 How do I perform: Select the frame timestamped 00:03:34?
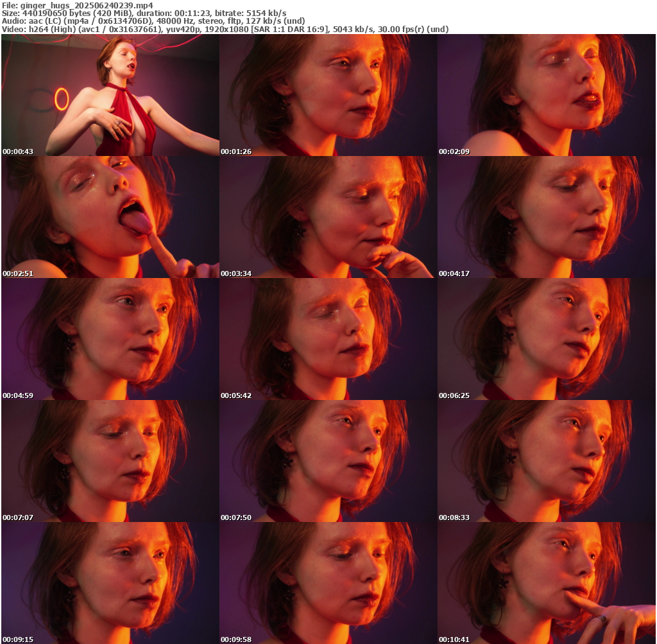tap(328, 217)
